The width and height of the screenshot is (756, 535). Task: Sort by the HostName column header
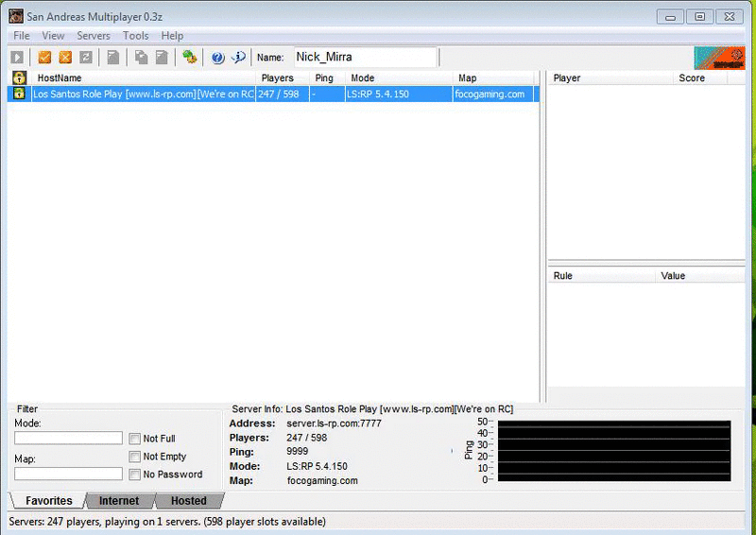[144, 78]
